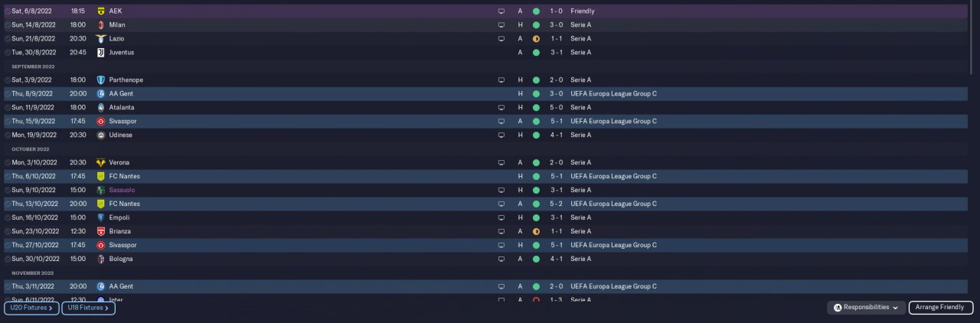Click the Juventus logo icon

pyautogui.click(x=101, y=53)
